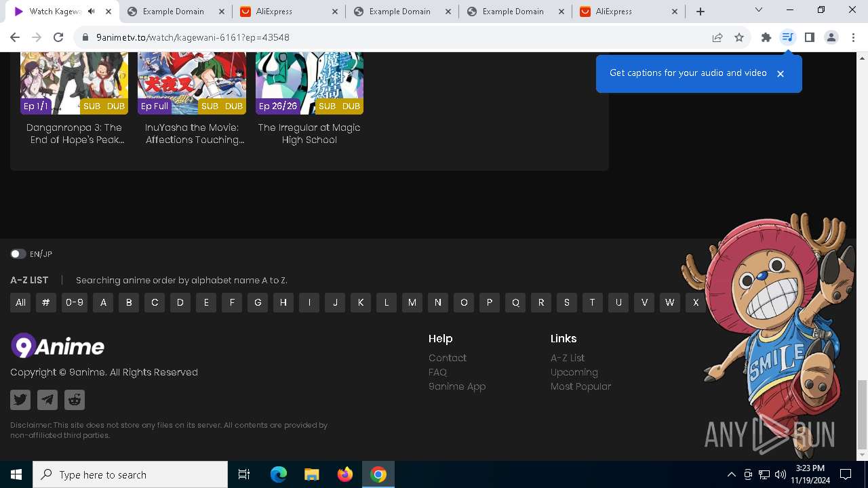
Task: Open the Contact help link
Action: [x=448, y=358]
